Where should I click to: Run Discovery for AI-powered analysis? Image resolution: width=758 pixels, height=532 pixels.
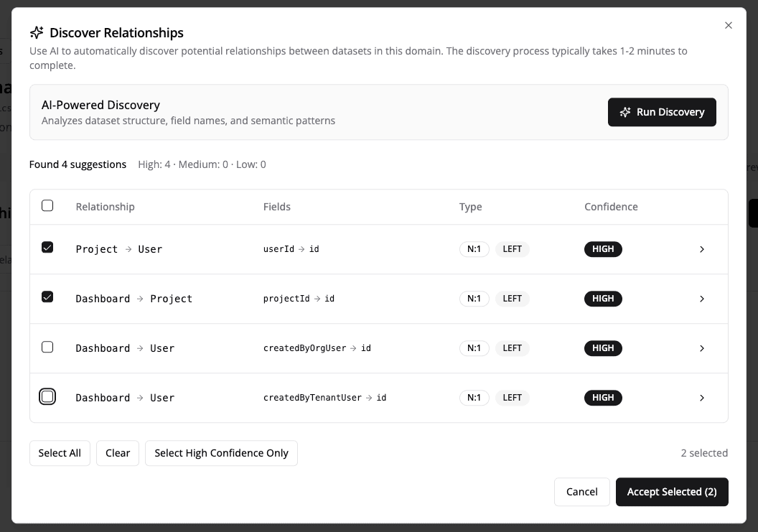[662, 112]
